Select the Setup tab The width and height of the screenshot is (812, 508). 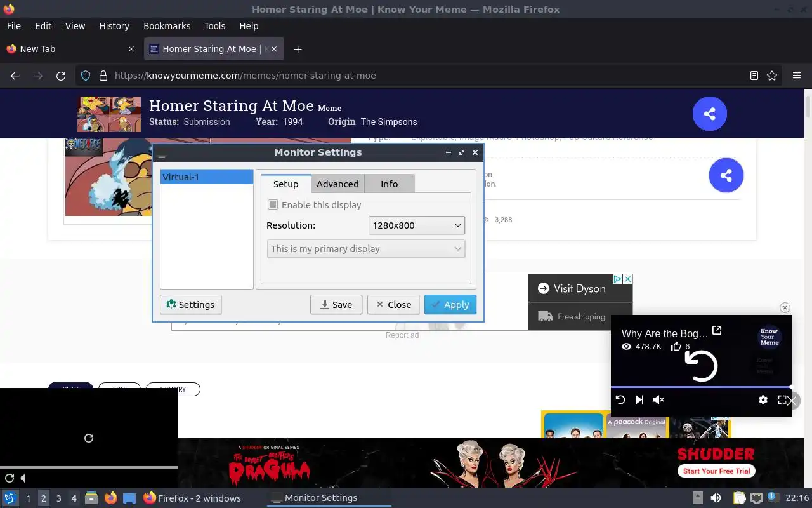[x=285, y=184]
